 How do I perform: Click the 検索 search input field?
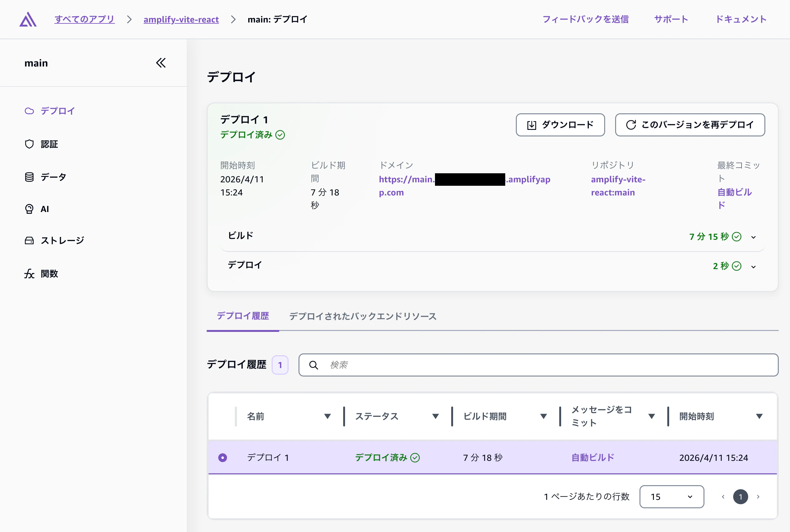539,365
